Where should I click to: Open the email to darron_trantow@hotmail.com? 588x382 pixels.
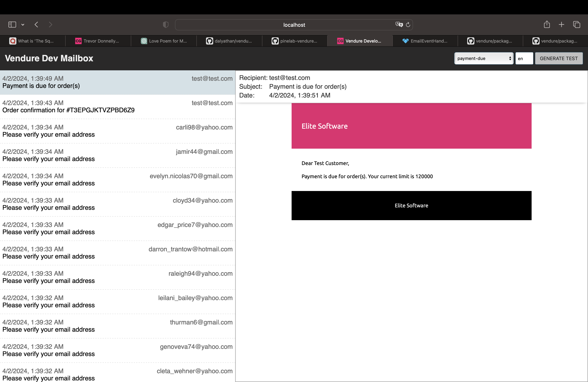tap(117, 253)
